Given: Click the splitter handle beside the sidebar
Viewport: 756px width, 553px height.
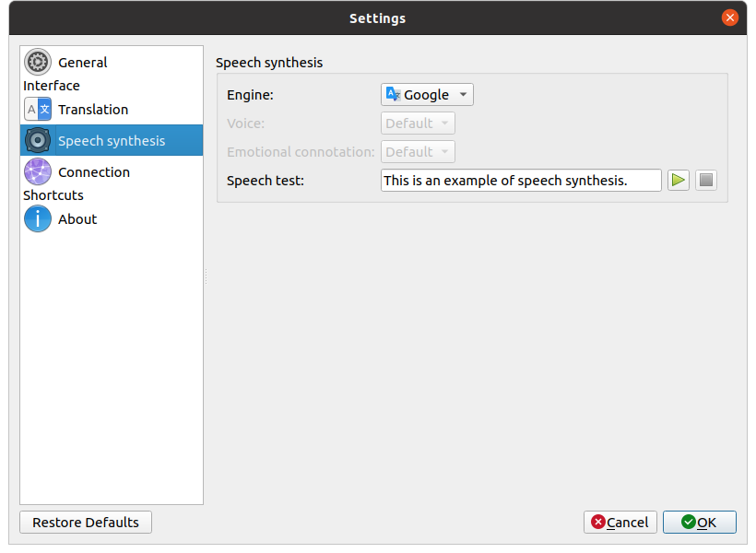Looking at the screenshot, I should [206, 276].
